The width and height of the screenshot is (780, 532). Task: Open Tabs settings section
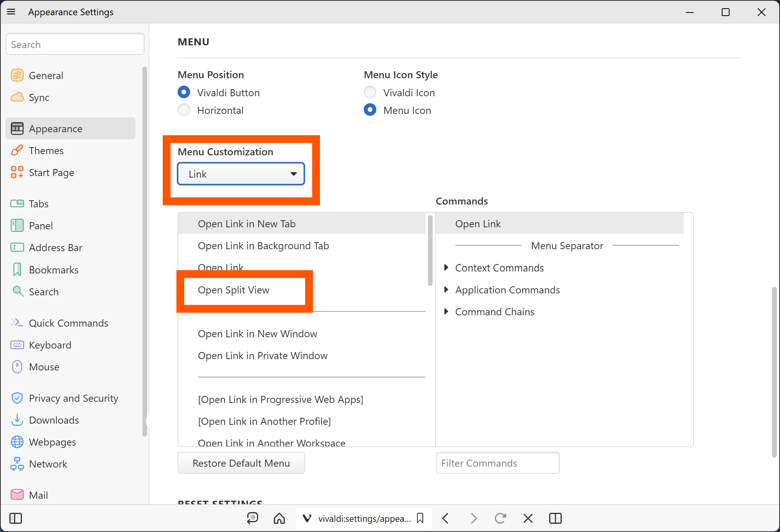point(70,203)
